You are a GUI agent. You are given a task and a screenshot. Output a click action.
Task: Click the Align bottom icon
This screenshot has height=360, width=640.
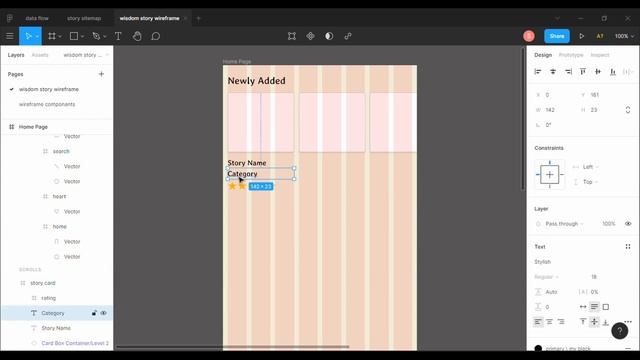click(x=613, y=71)
